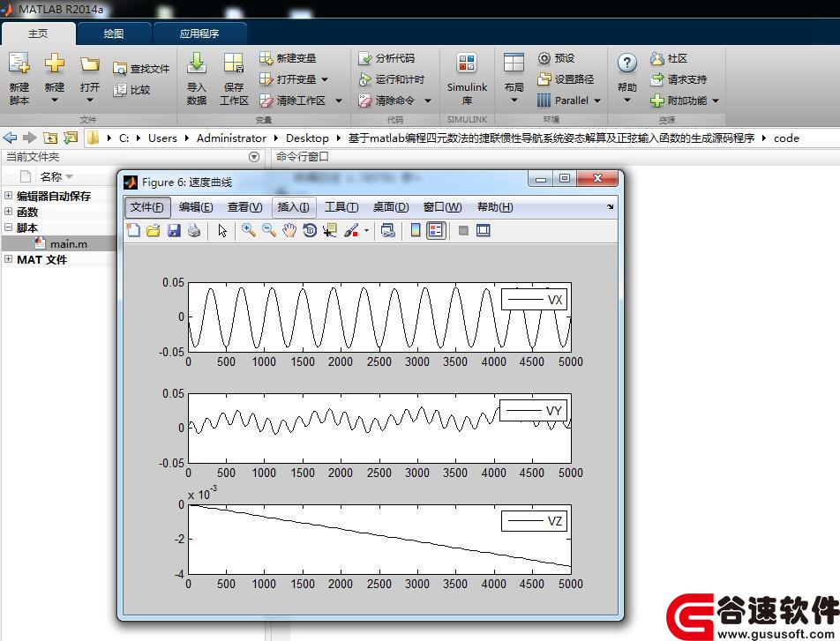Open the figure Edit menu
This screenshot has height=641, width=840.
pyautogui.click(x=196, y=207)
